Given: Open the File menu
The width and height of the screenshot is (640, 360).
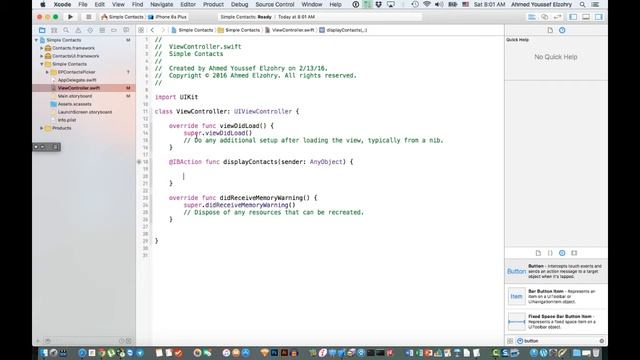Looking at the screenshot, I should 83,4.
